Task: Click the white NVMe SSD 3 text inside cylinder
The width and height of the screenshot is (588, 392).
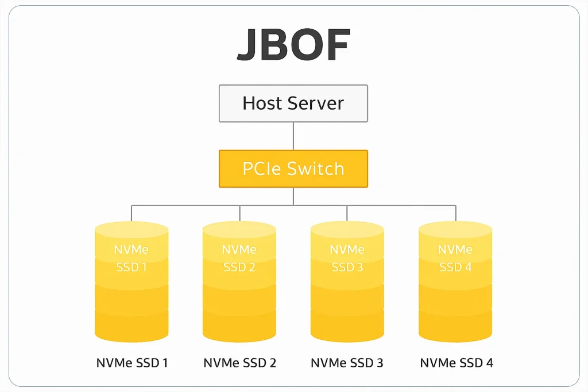Action: pyautogui.click(x=347, y=258)
